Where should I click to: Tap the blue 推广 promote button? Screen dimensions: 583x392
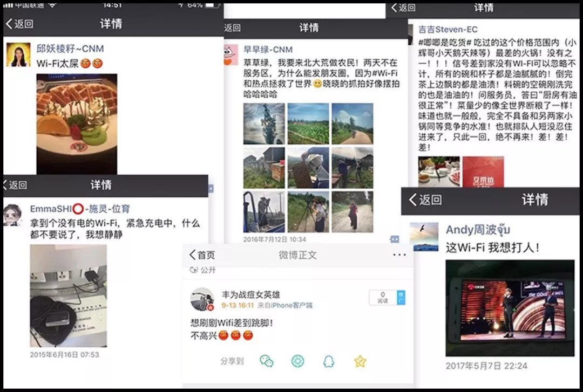pos(401,298)
